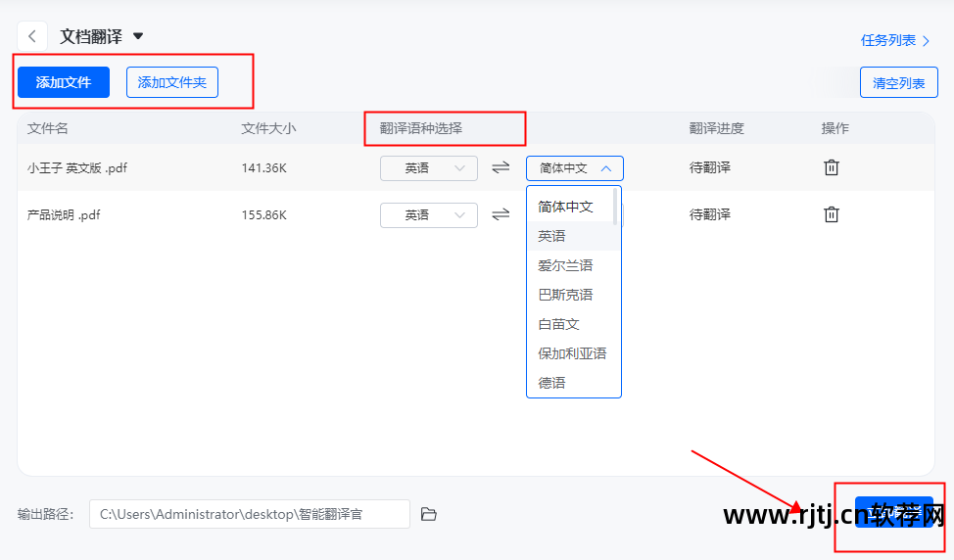Select 保加利亚语 in the language list
Viewport: 954px width, 560px height.
(573, 353)
